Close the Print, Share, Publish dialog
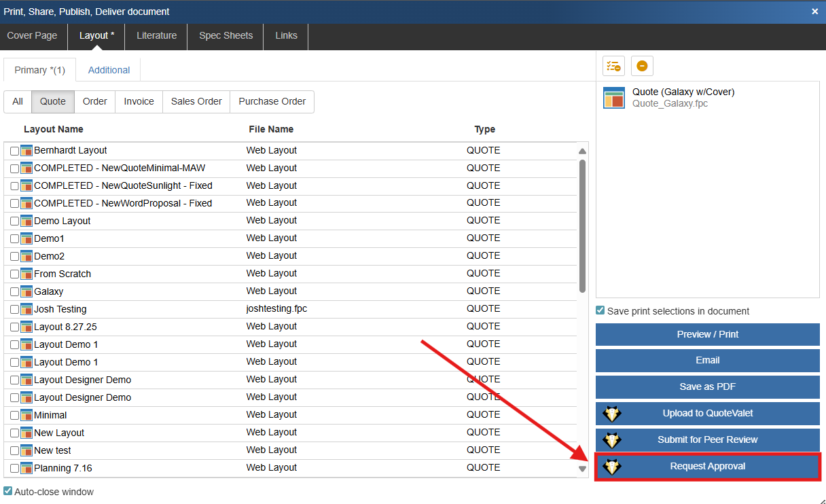 [814, 12]
